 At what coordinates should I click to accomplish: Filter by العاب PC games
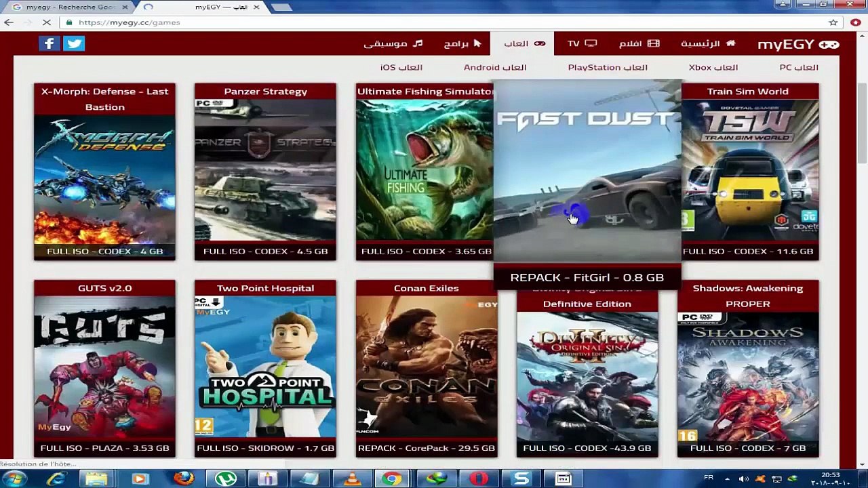click(798, 67)
